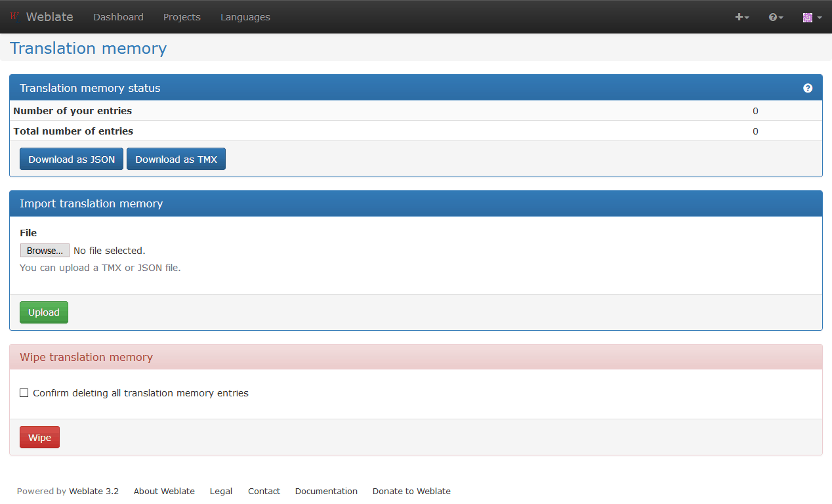The image size is (832, 504).
Task: Click the green Upload button
Action: 44,312
